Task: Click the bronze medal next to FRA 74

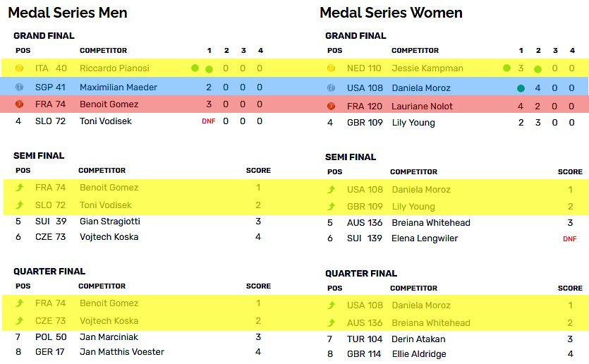Action: pyautogui.click(x=19, y=104)
